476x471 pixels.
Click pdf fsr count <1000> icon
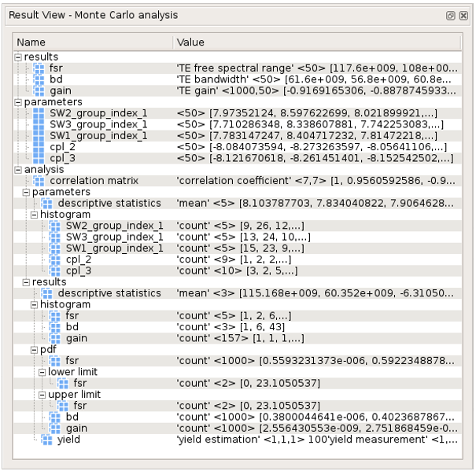pyautogui.click(x=55, y=361)
